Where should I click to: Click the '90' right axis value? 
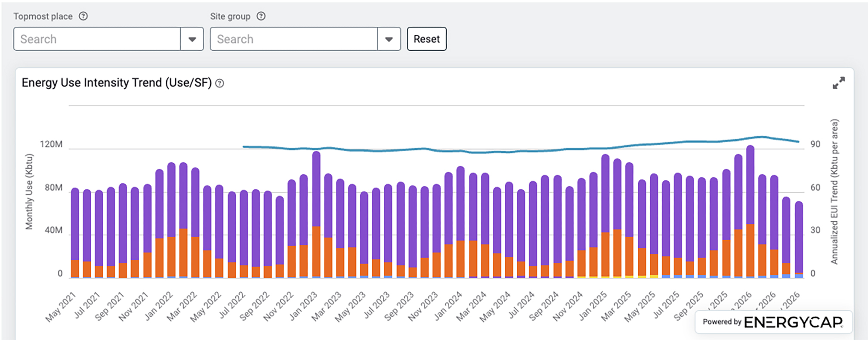point(815,144)
